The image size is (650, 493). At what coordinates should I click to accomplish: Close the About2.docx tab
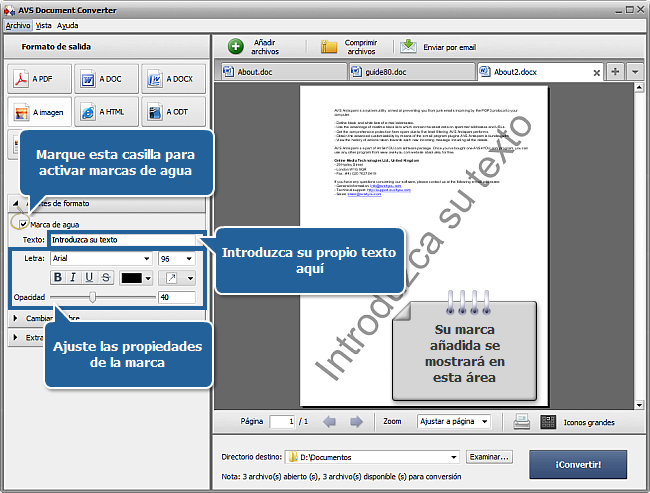[597, 73]
